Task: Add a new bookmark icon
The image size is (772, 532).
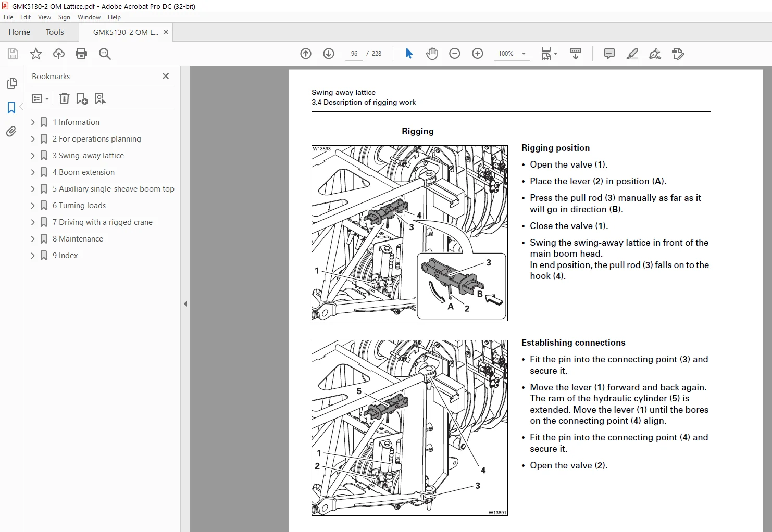Action: tap(82, 98)
